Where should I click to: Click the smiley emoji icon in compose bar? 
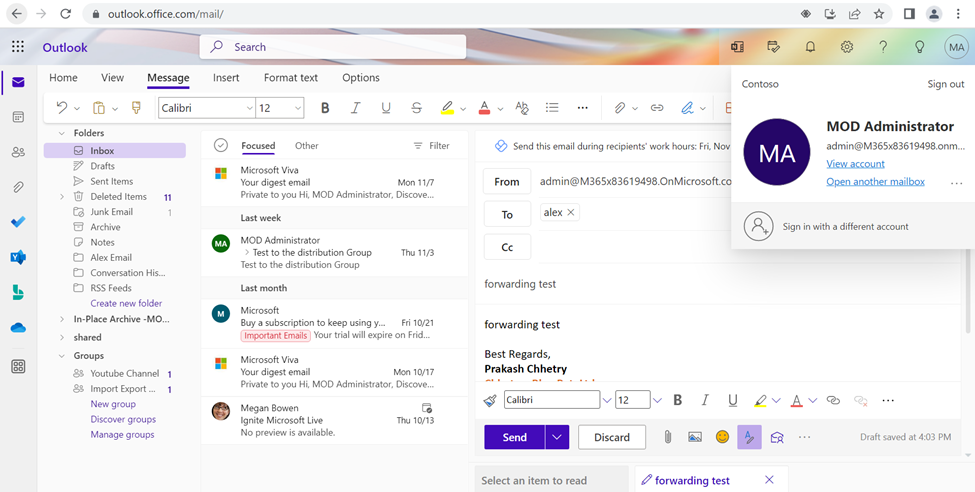click(x=722, y=437)
